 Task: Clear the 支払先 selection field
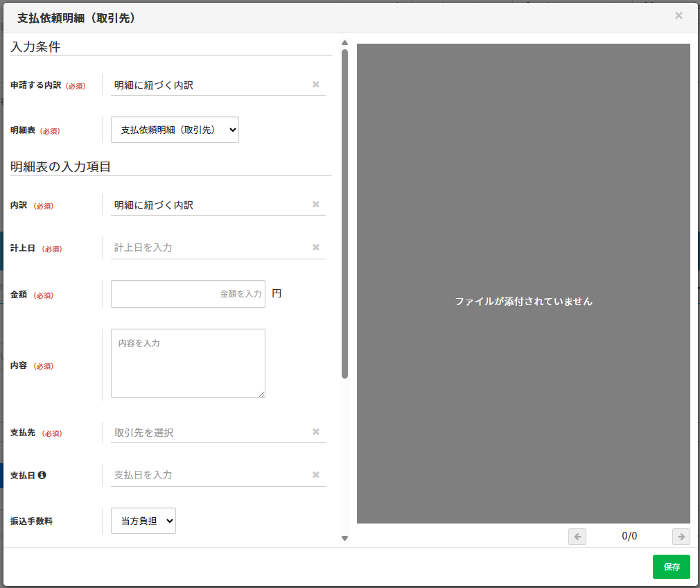coord(315,431)
